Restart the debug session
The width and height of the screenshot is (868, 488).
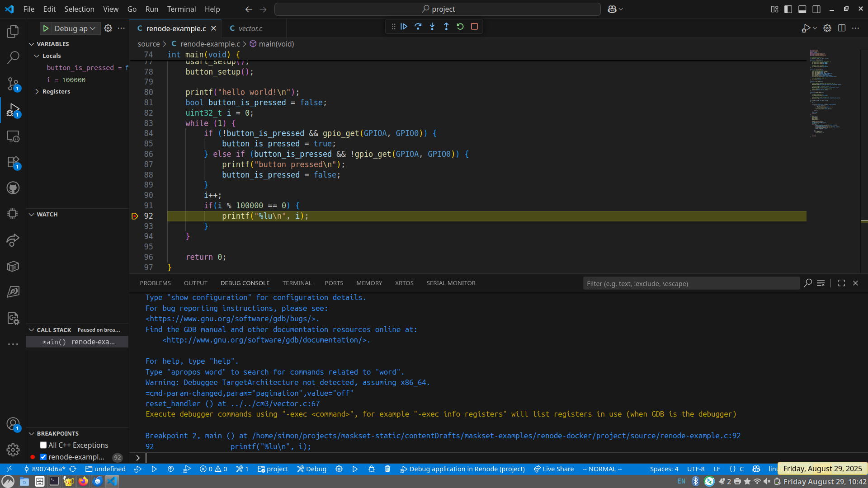pos(460,27)
